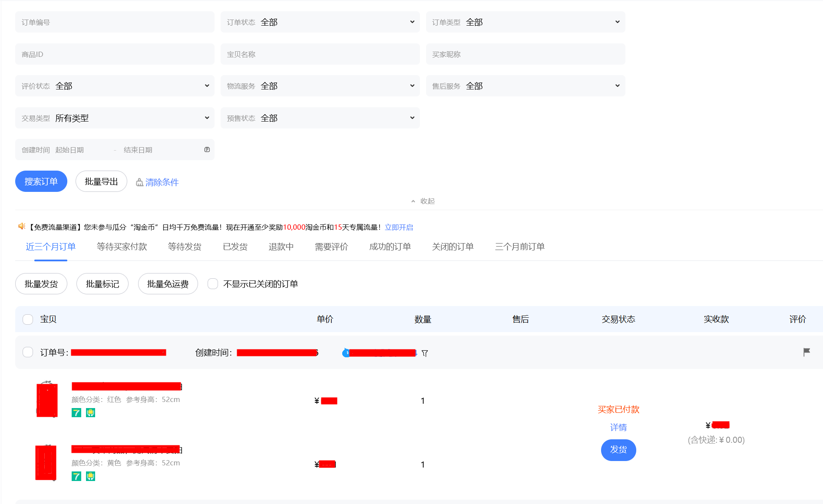Enable 不显示已关闭的订单 checkbox

click(x=213, y=284)
